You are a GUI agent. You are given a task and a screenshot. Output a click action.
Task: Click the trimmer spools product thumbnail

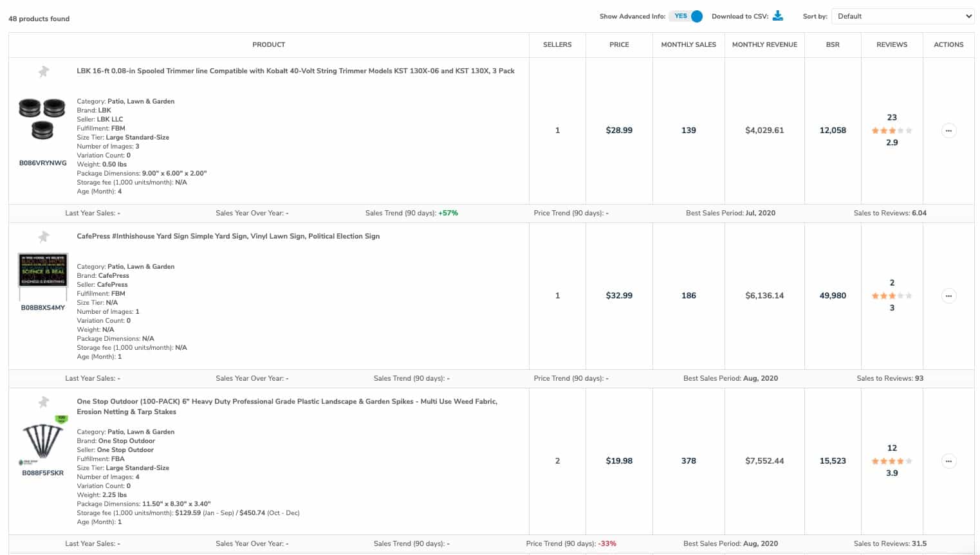point(42,119)
